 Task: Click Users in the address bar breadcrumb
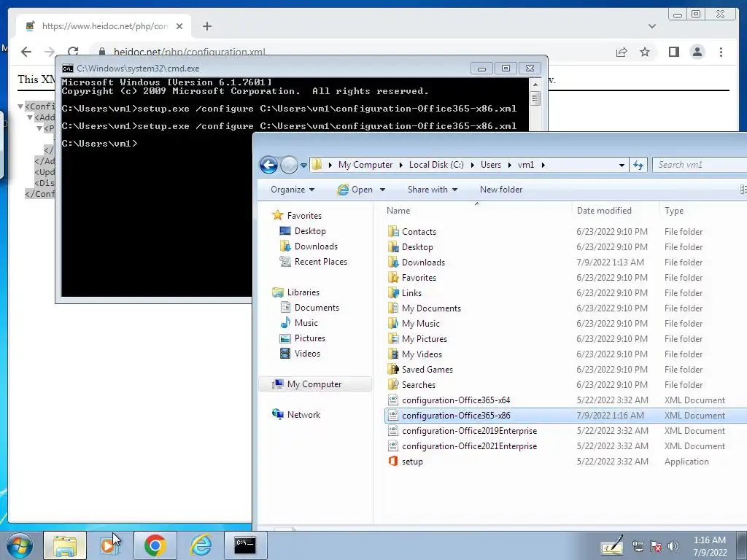491,165
